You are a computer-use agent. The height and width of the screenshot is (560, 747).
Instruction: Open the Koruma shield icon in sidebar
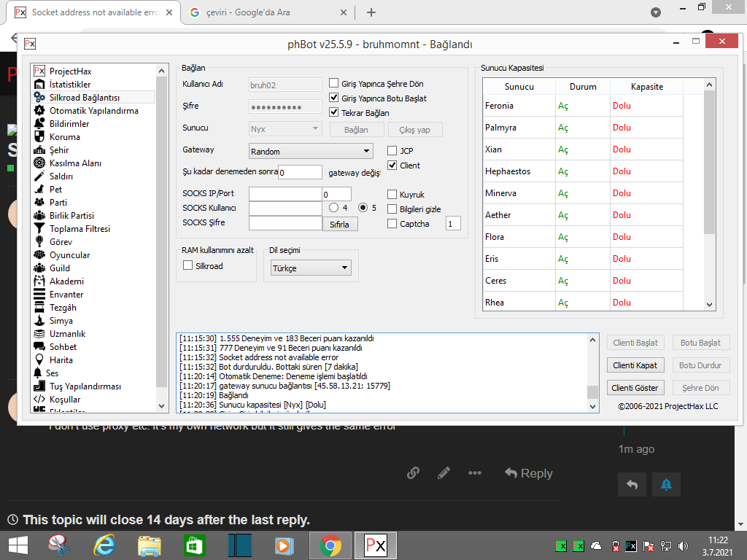pos(39,137)
